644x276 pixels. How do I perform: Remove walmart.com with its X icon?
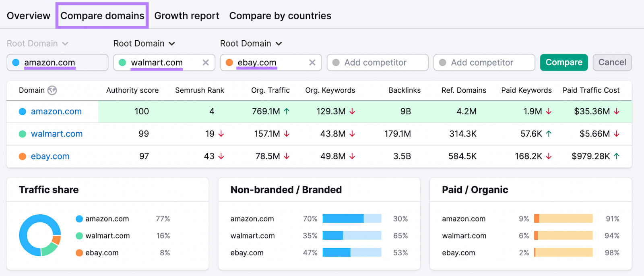click(206, 62)
